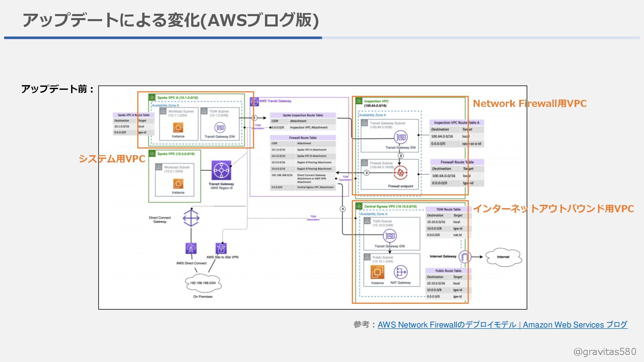644x362 pixels.
Task: Select the NAT Gateway icon
Action: (400, 272)
